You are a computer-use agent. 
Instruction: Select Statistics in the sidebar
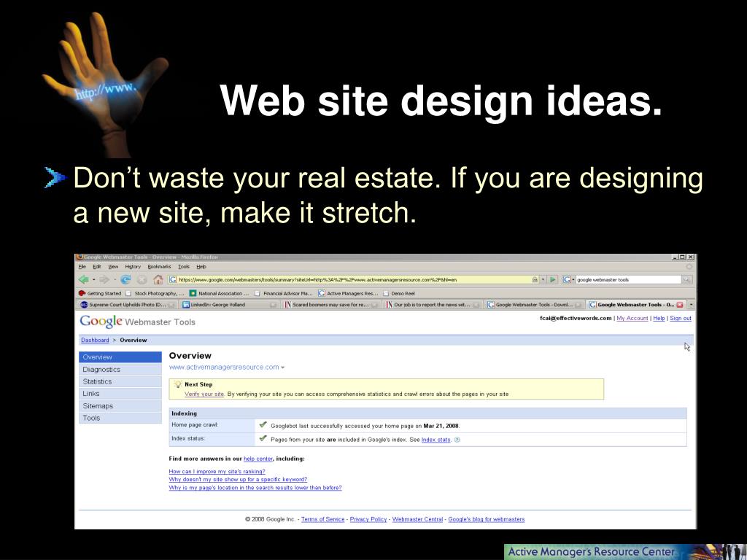[120, 381]
